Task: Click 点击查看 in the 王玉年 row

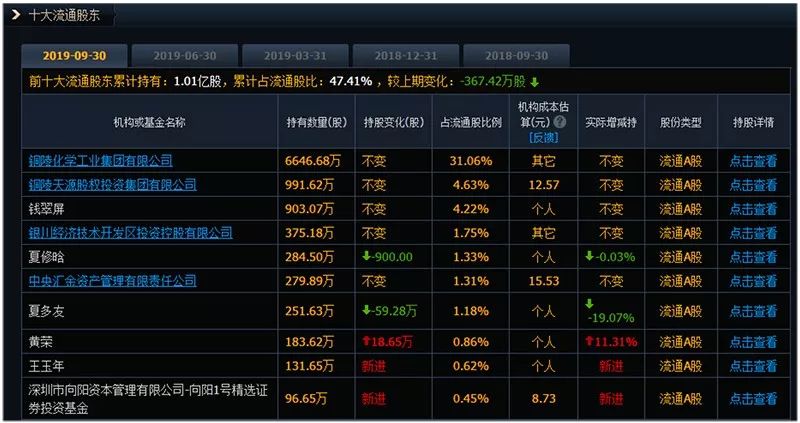Action: 753,366
